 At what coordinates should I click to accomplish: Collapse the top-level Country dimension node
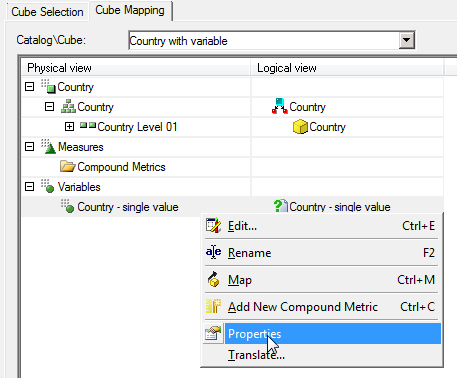point(29,87)
